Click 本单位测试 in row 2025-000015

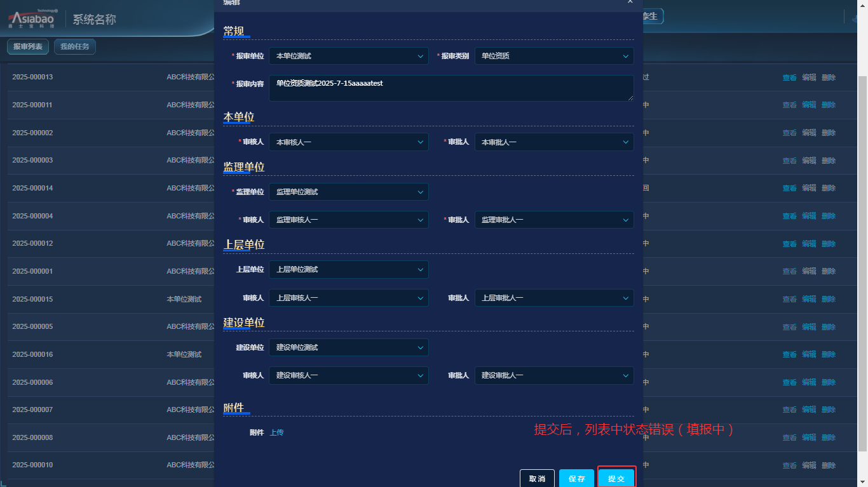184,299
